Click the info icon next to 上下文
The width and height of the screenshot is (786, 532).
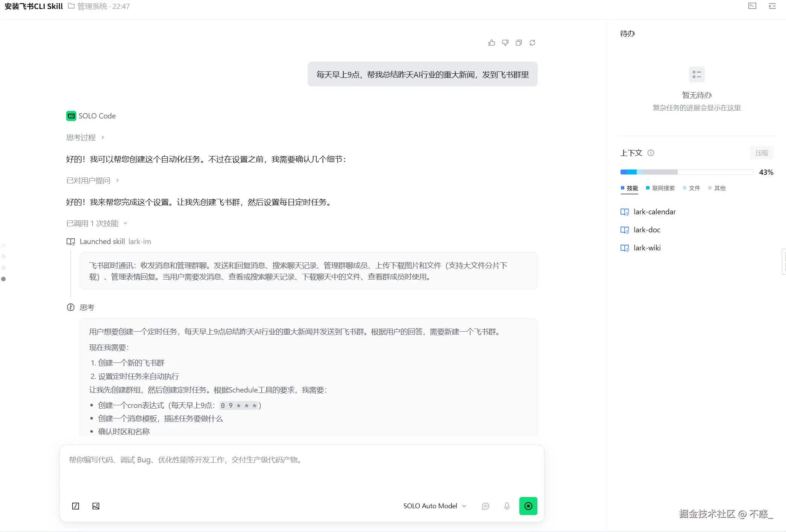[x=651, y=153]
